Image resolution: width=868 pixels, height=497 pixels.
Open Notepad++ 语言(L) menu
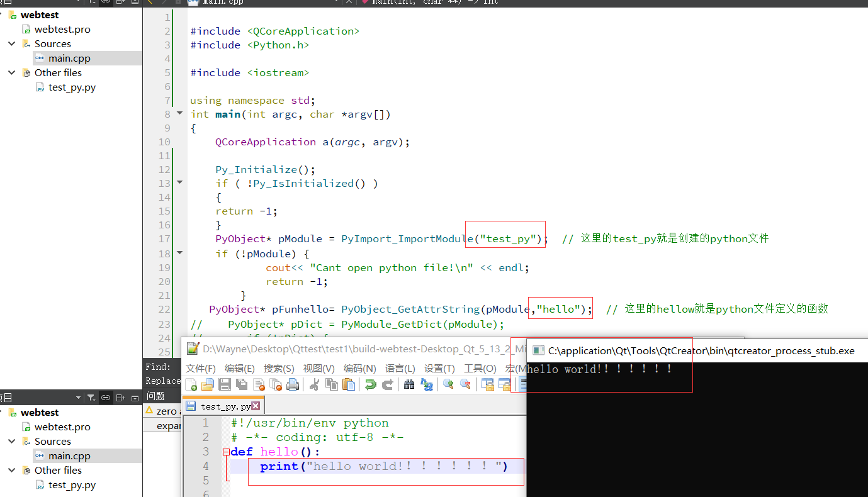[x=400, y=368]
